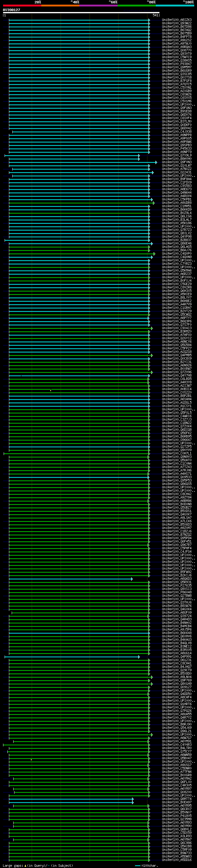The height and width of the screenshot is (868, 197).
Task: Select UniRef100_Q5KMA6 label
Action: [x=177, y=271]
